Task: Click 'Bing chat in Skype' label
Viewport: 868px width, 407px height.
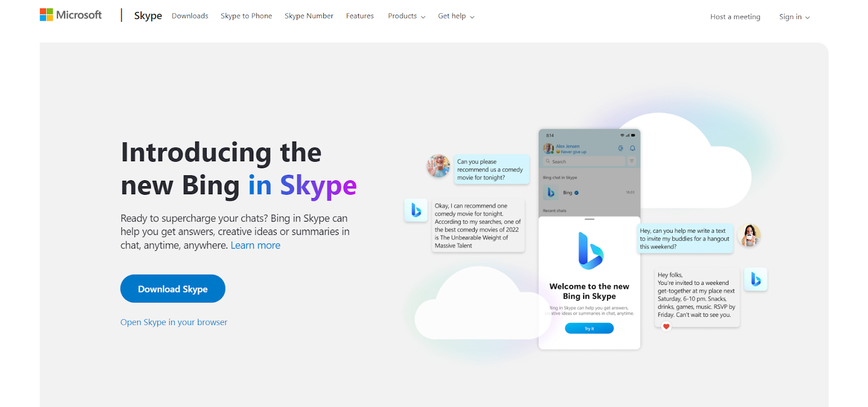Action: [560, 177]
